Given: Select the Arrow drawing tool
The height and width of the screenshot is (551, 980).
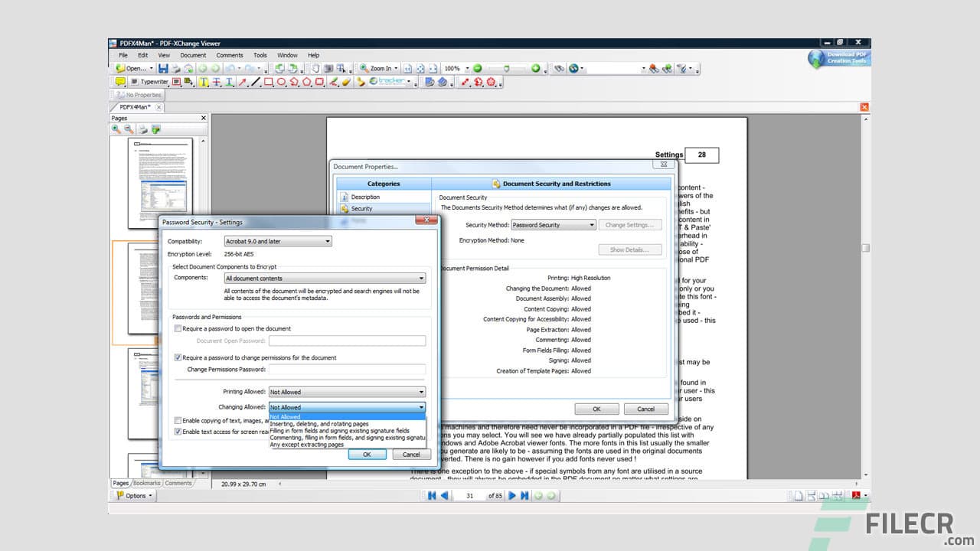Looking at the screenshot, I should [243, 82].
